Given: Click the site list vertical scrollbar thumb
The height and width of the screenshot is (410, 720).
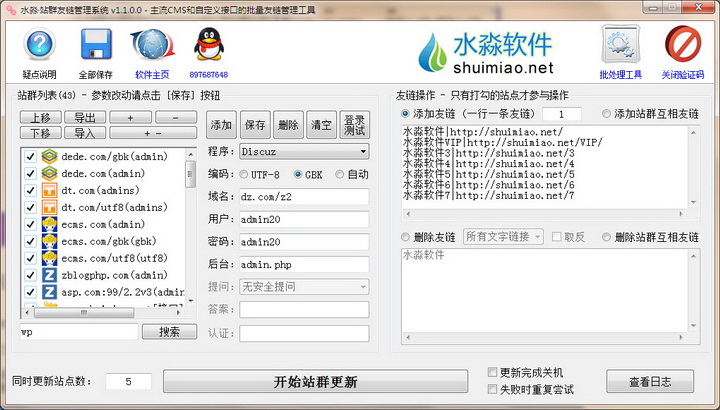Looking at the screenshot, I should click(191, 174).
